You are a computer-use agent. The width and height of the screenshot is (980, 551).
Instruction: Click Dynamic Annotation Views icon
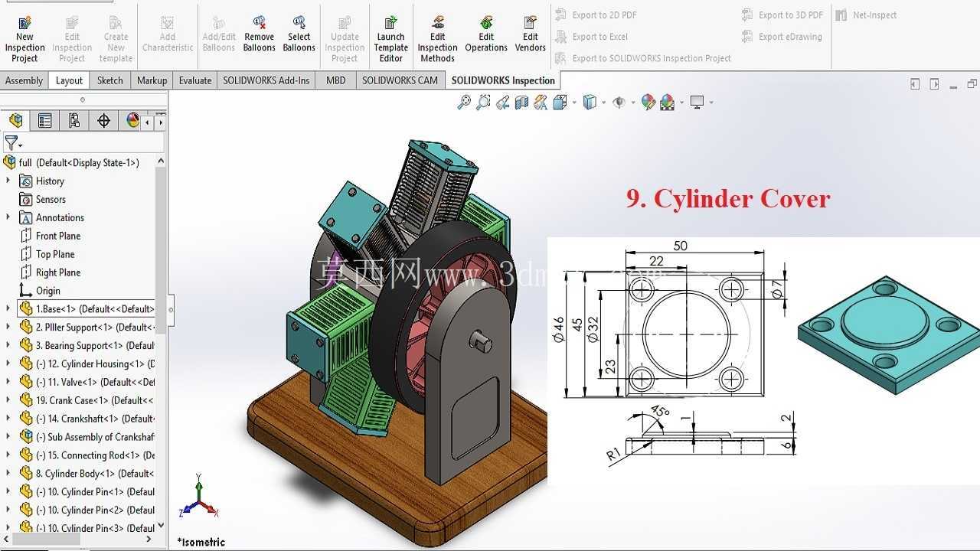pyautogui.click(x=541, y=102)
